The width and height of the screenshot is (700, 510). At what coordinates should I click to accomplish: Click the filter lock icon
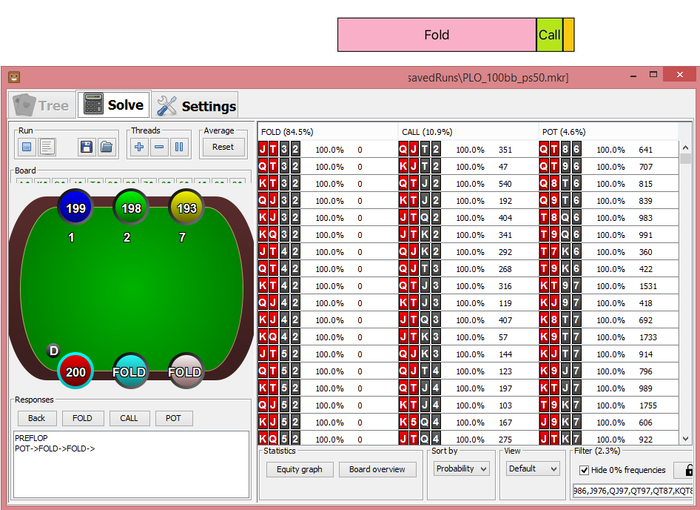[x=688, y=470]
